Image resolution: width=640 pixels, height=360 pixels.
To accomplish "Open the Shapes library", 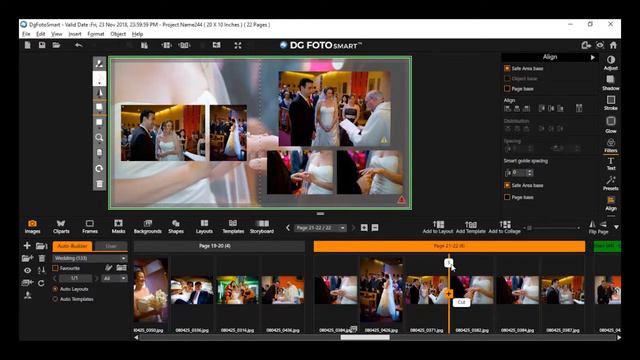I will tap(176, 227).
